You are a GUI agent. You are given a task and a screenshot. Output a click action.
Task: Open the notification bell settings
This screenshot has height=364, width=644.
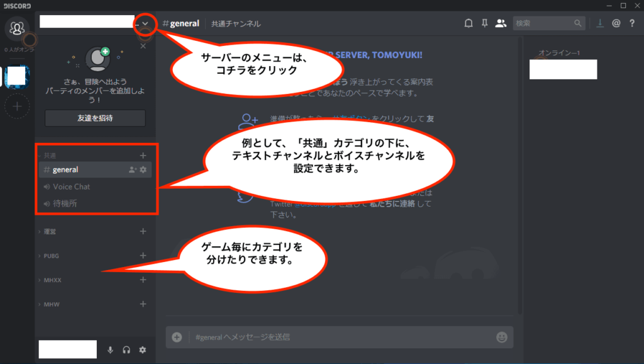point(469,23)
